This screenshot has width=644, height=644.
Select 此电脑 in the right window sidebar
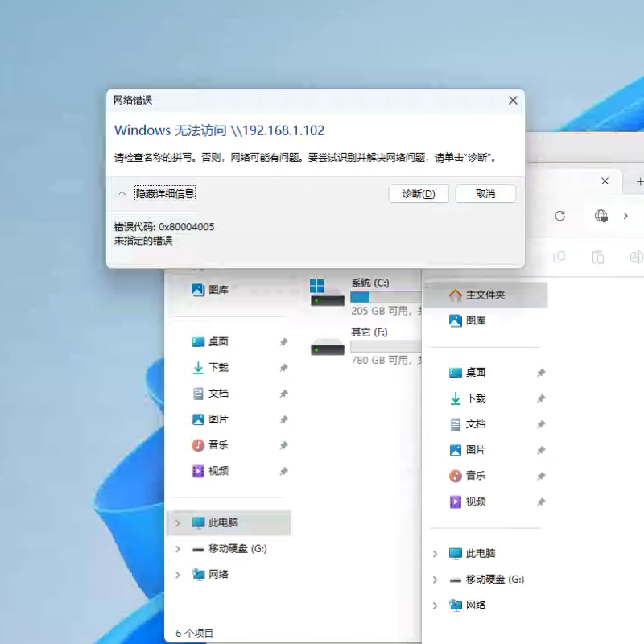[x=473, y=554]
